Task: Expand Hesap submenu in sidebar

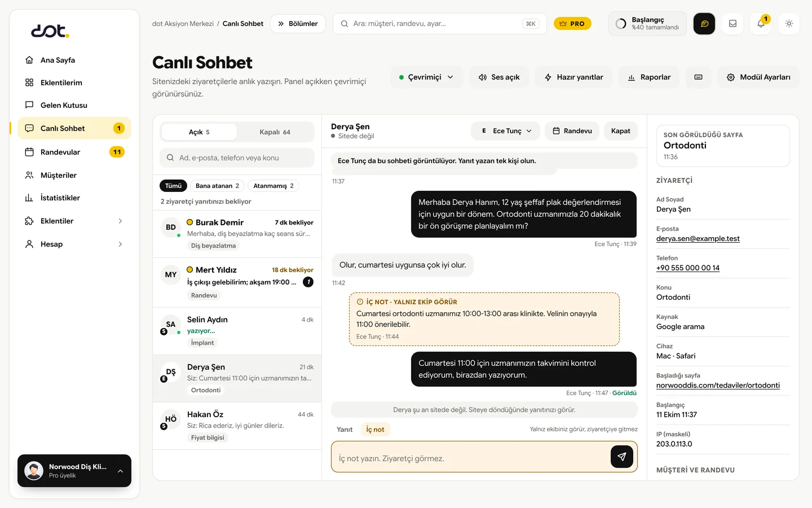Action: [x=74, y=244]
